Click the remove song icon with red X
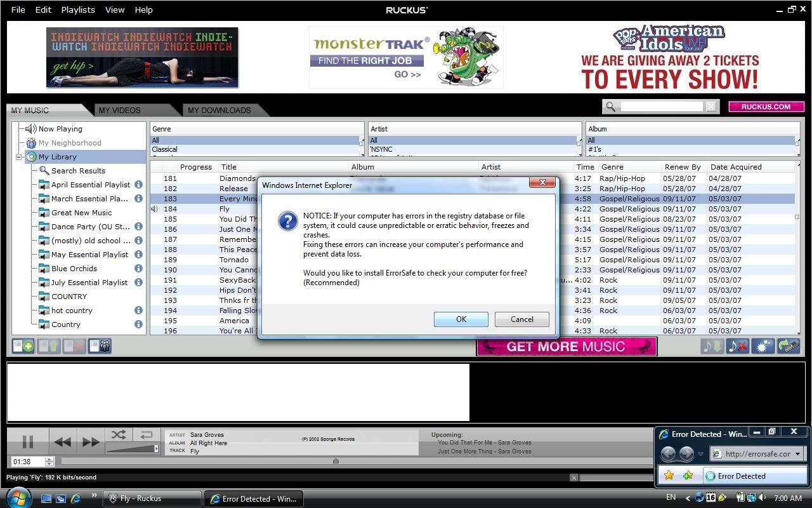Screen dimensions: 812x508 pyautogui.click(x=737, y=346)
